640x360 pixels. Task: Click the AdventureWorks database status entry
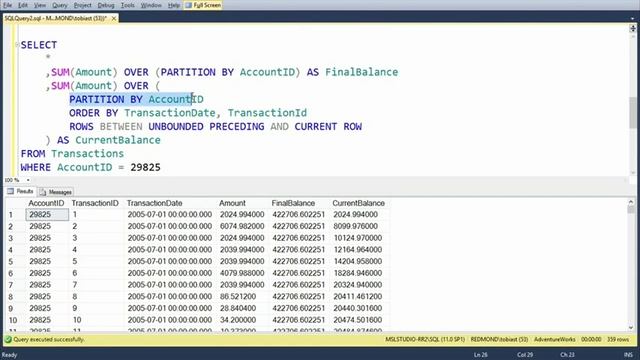(x=555, y=340)
